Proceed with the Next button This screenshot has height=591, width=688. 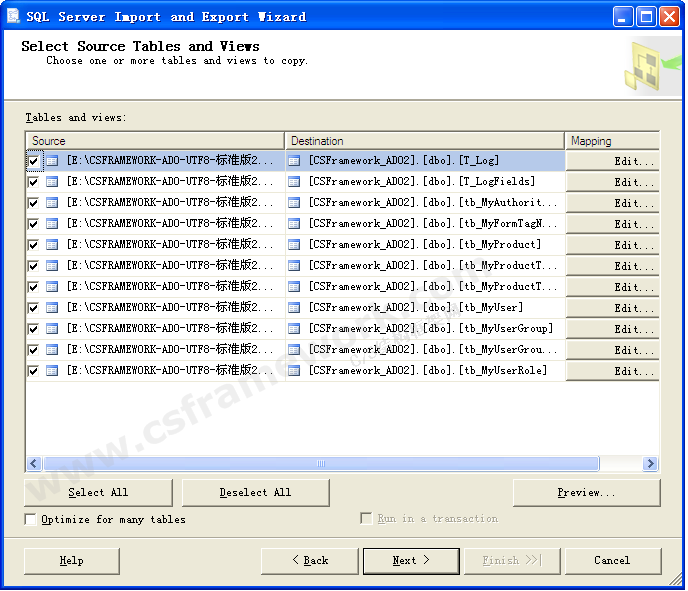pos(410,561)
